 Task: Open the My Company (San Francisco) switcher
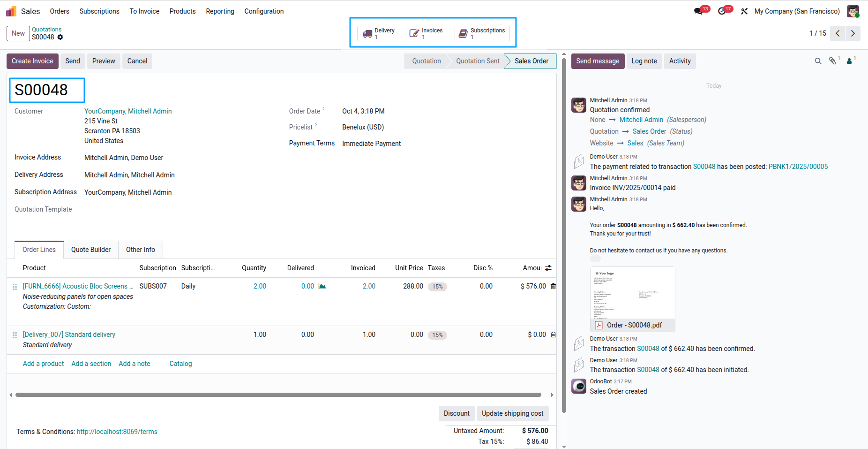pos(797,11)
